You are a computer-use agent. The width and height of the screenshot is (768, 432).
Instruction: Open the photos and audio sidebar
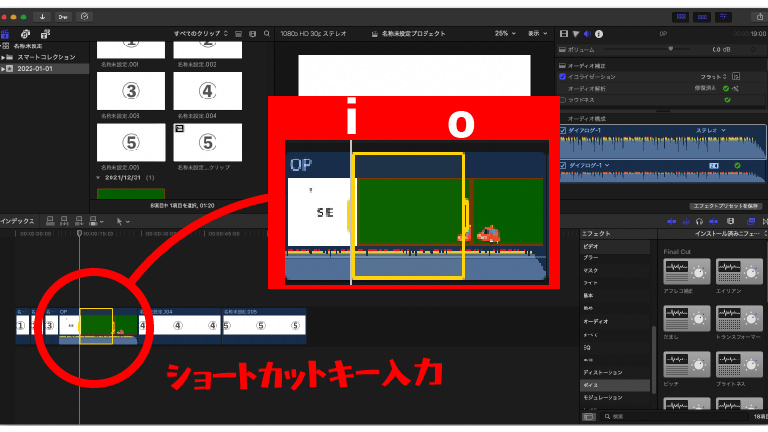[x=25, y=34]
